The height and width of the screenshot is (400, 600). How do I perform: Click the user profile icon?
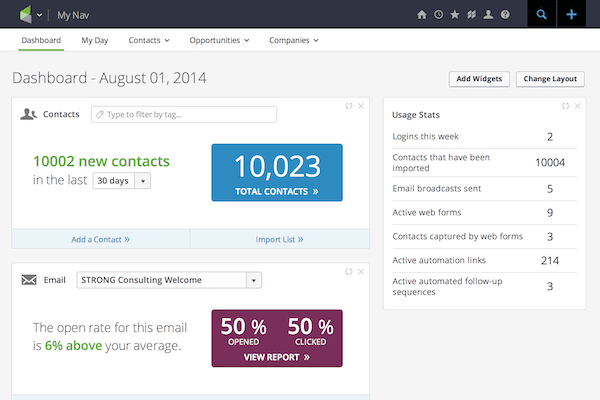click(x=488, y=15)
